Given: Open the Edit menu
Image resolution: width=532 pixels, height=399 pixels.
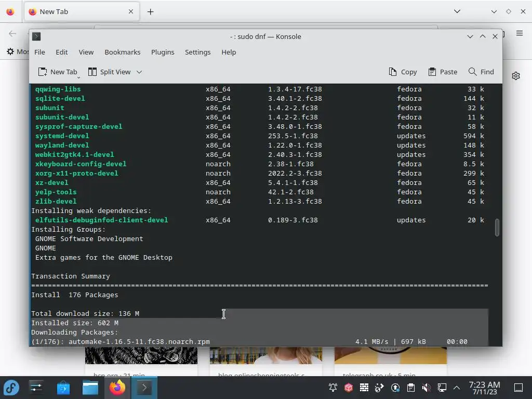Looking at the screenshot, I should click(62, 52).
